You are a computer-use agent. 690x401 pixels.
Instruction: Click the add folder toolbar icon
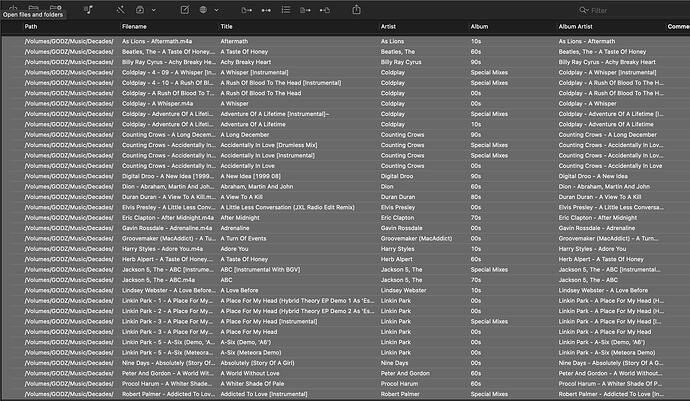[55, 7]
